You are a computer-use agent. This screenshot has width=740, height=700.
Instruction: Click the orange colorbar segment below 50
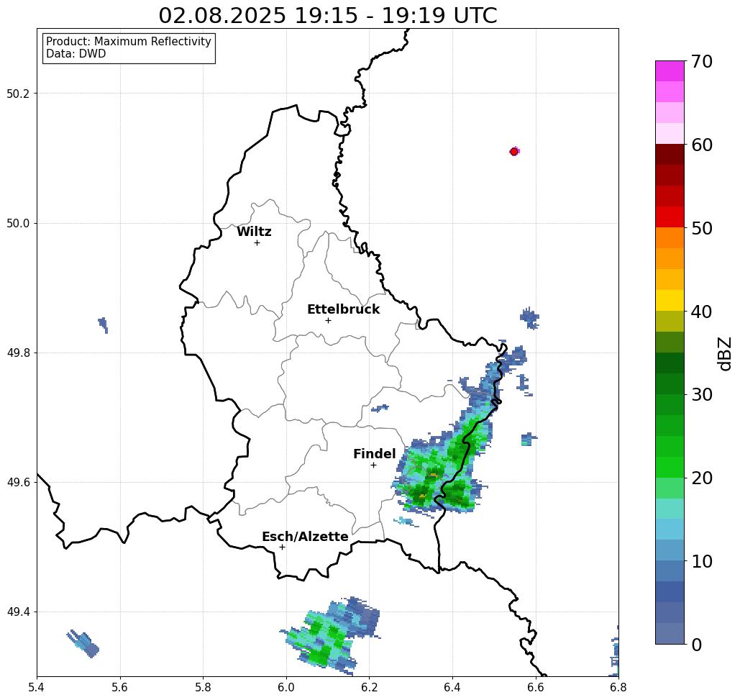tap(670, 238)
